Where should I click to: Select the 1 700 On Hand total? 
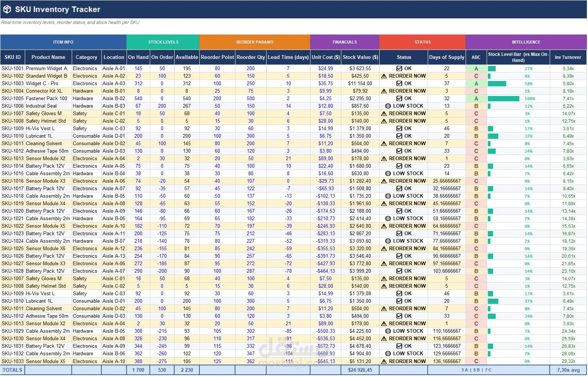(x=138, y=370)
